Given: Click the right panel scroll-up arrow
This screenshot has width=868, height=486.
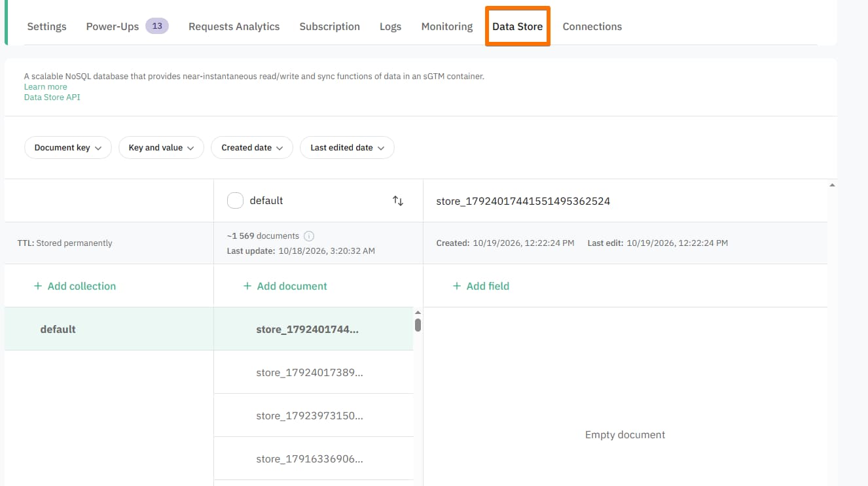Looking at the screenshot, I should click(832, 185).
